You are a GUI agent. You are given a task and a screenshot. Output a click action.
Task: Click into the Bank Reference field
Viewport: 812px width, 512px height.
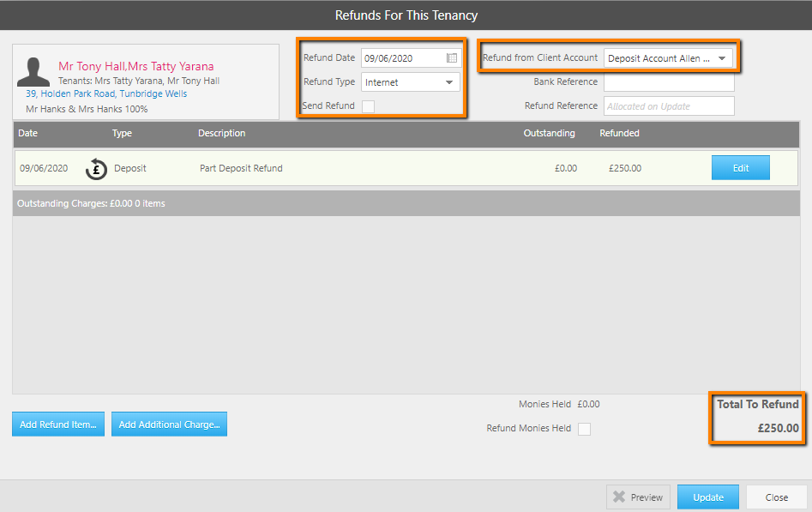tap(669, 81)
